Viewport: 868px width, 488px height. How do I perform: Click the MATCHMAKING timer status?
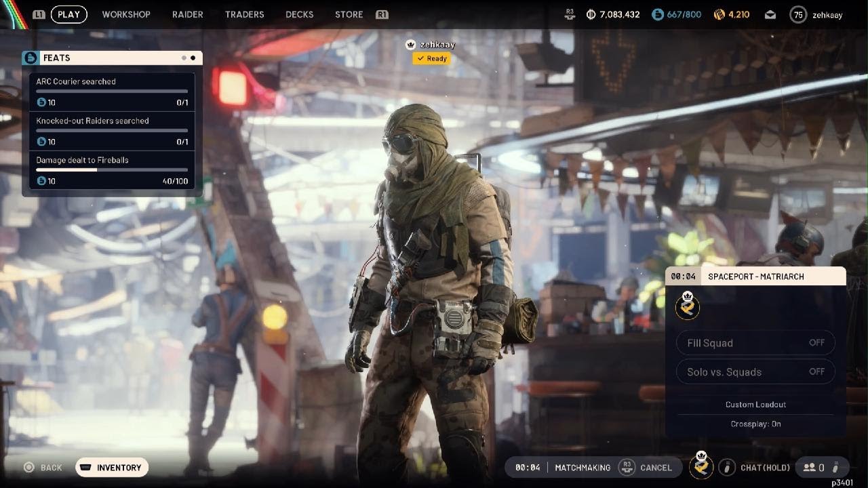coord(562,468)
